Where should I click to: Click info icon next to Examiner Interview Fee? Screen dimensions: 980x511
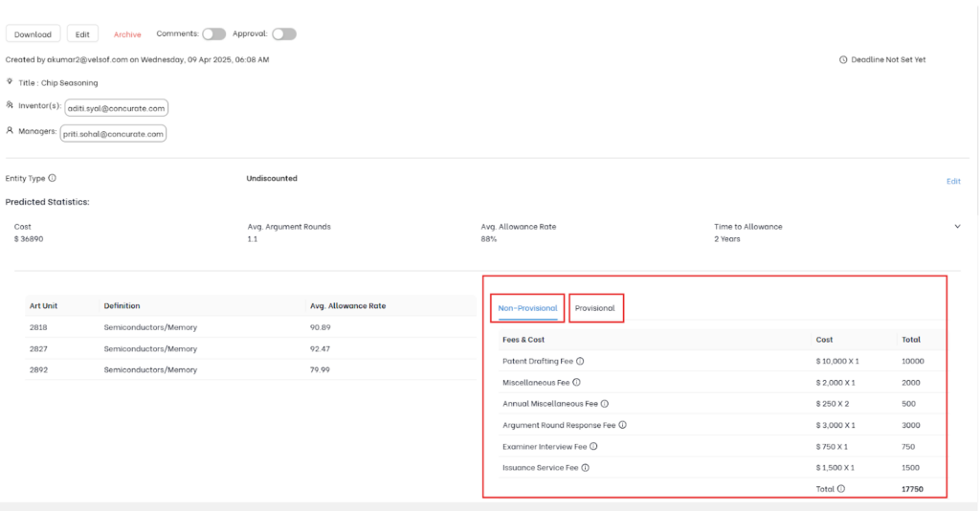(593, 446)
